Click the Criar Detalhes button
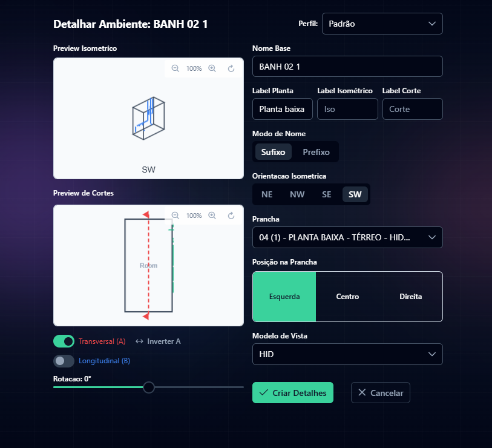The height and width of the screenshot is (448, 492). (x=293, y=392)
